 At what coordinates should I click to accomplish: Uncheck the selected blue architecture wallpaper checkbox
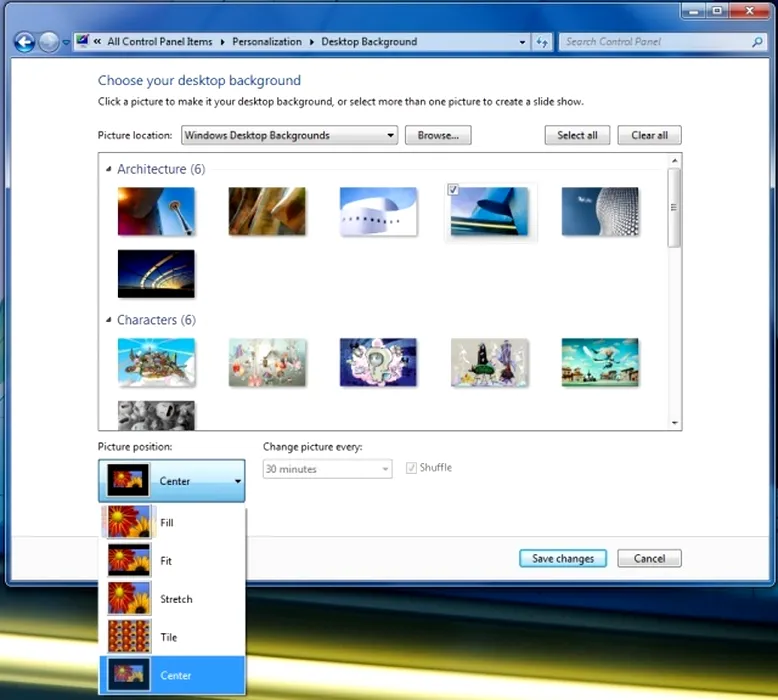point(454,190)
